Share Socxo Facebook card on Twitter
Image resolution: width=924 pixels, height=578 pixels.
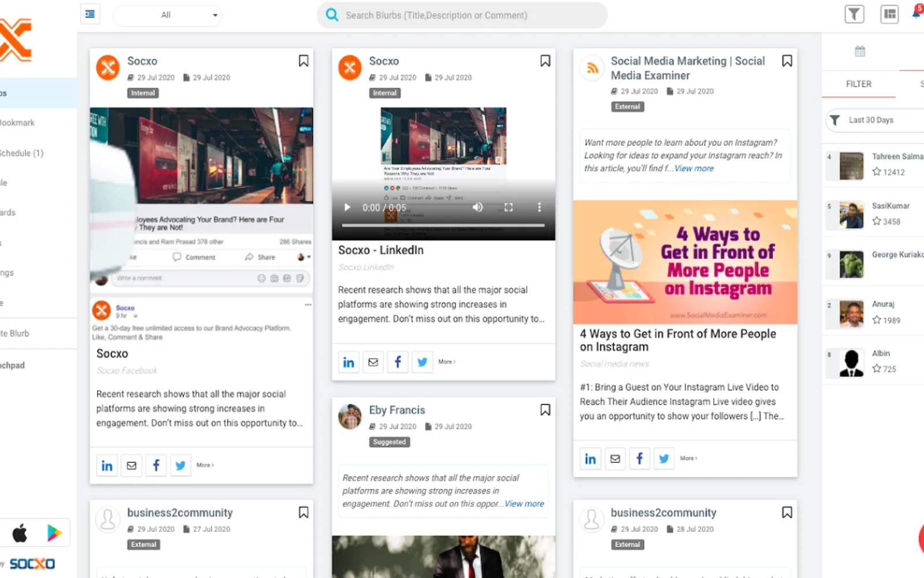(180, 465)
